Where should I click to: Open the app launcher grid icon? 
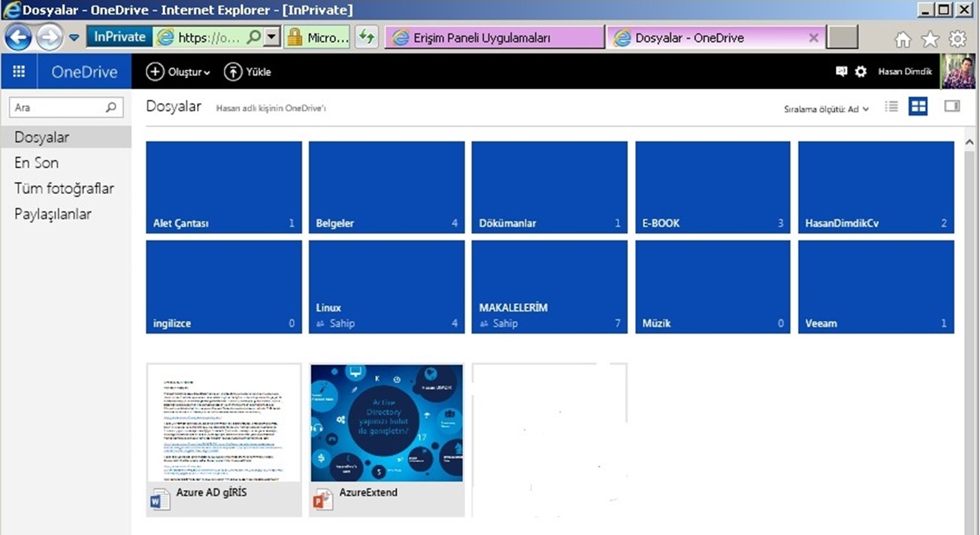[x=19, y=72]
